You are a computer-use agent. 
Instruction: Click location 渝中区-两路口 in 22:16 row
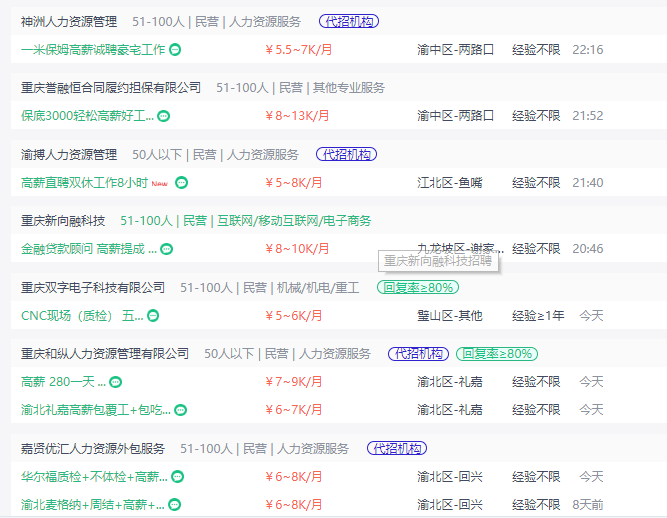(x=456, y=50)
